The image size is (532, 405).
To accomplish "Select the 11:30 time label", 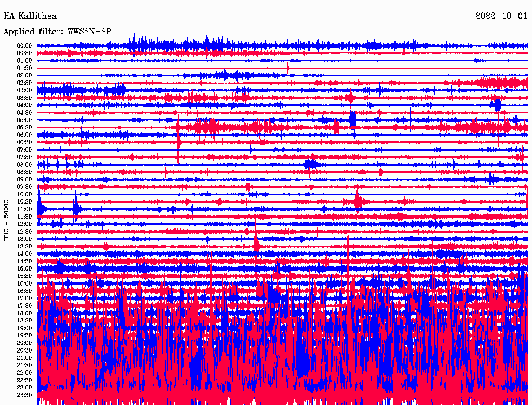I will point(24,217).
